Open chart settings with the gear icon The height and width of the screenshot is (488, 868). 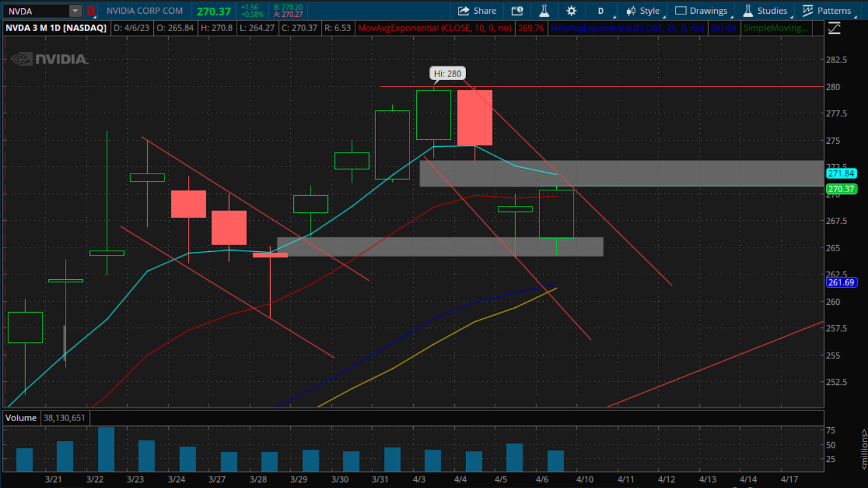[571, 11]
